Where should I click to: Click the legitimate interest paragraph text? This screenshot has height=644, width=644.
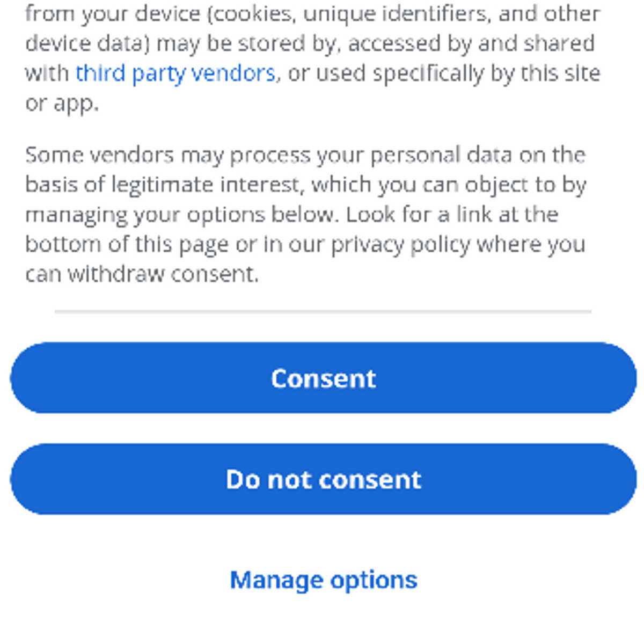coord(306,214)
